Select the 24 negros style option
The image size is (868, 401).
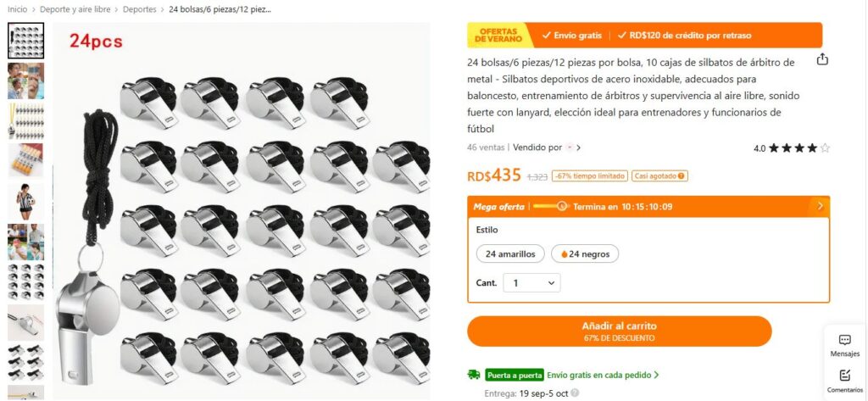click(585, 254)
